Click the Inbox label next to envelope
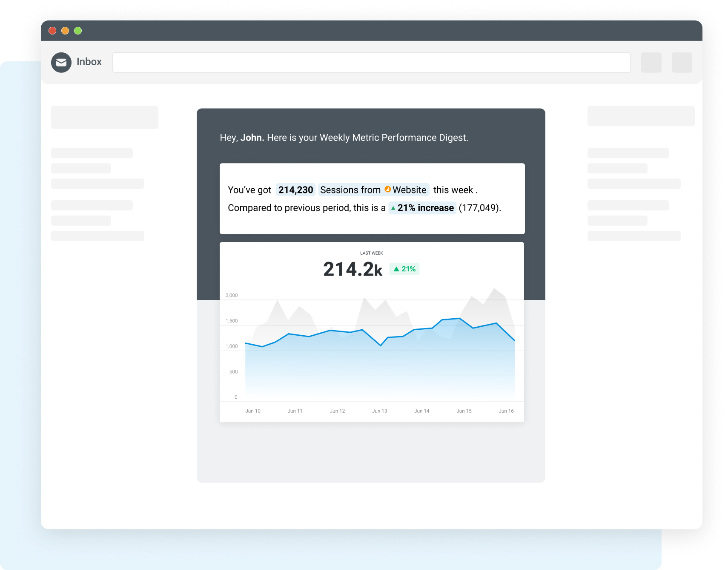The image size is (728, 570). pyautogui.click(x=89, y=62)
